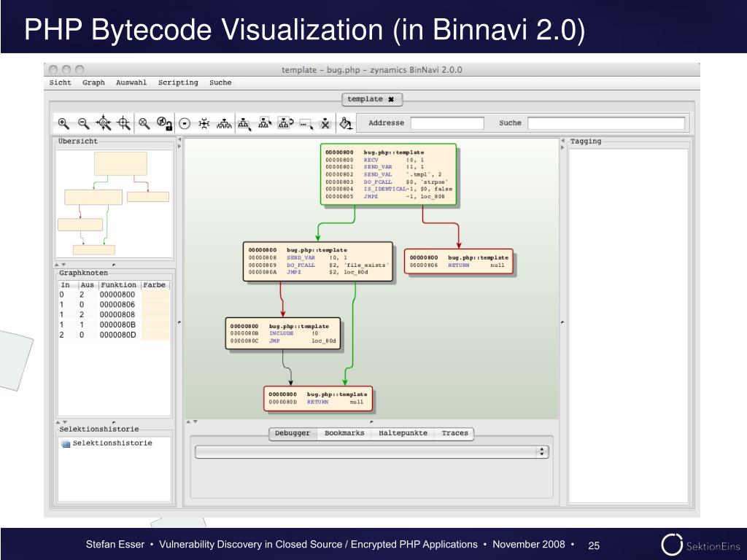Click Farbe swatch for row 00000800
The height and width of the screenshot is (560, 747).
pos(155,295)
